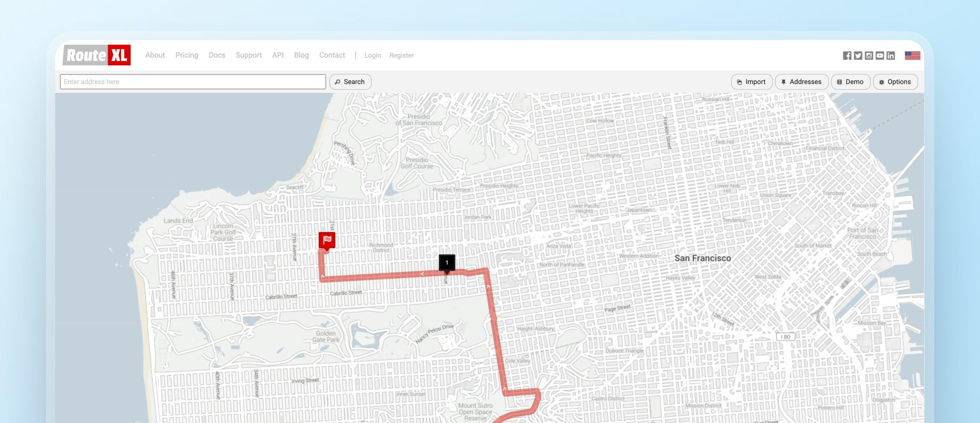Focus the 'Enter address here' field
The width and height of the screenshot is (980, 423).
tap(193, 82)
